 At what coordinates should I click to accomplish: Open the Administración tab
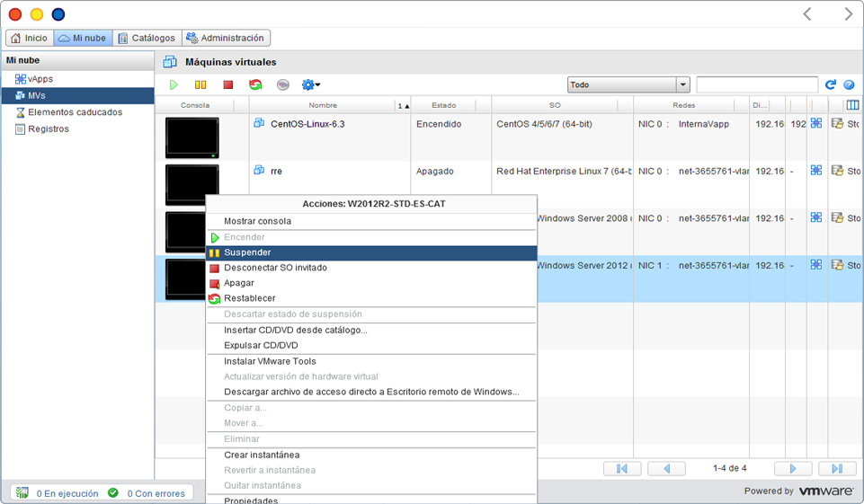[226, 38]
